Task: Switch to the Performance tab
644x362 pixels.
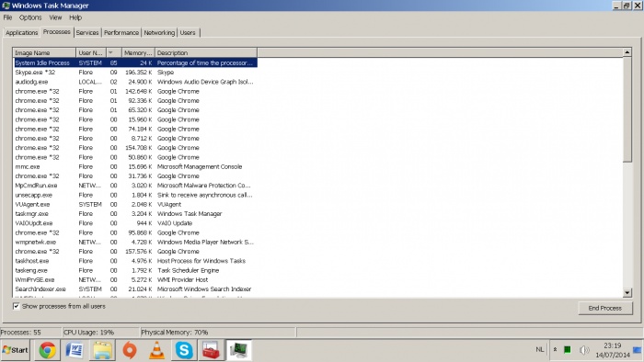Action: click(x=121, y=32)
